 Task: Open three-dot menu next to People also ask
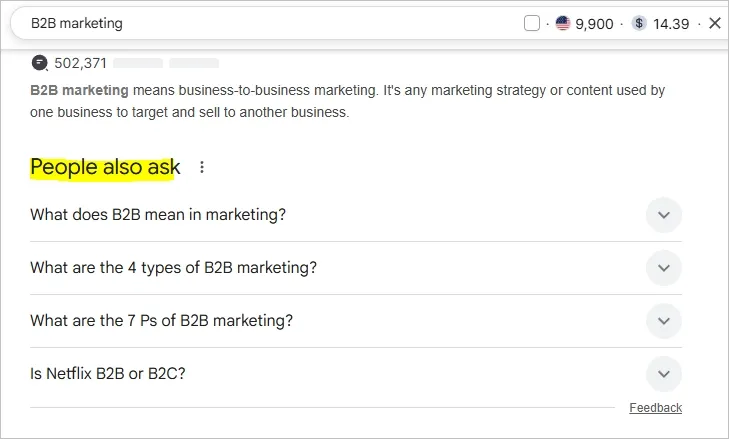(x=202, y=167)
